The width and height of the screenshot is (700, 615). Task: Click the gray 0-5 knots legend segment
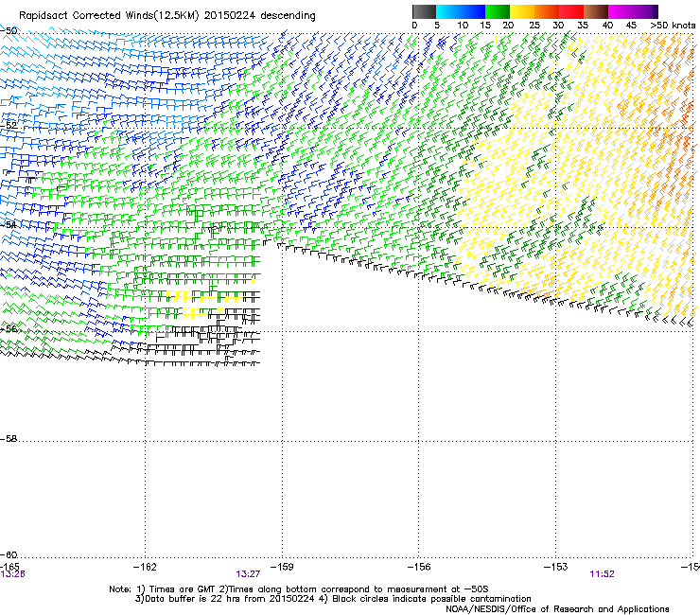[424, 11]
